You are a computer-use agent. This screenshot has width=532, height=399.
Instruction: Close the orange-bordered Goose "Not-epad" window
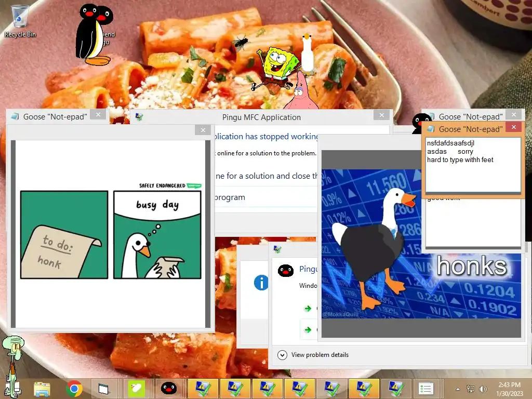pyautogui.click(x=514, y=127)
